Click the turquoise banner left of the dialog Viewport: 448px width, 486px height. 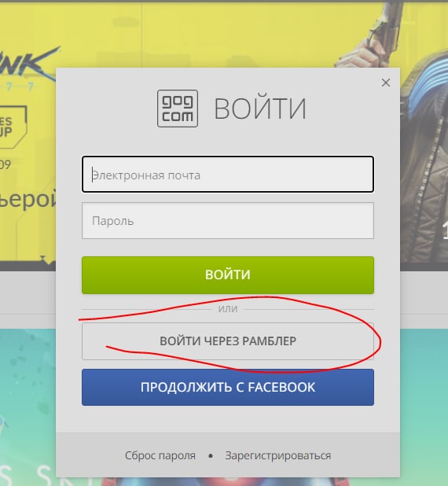click(28, 403)
